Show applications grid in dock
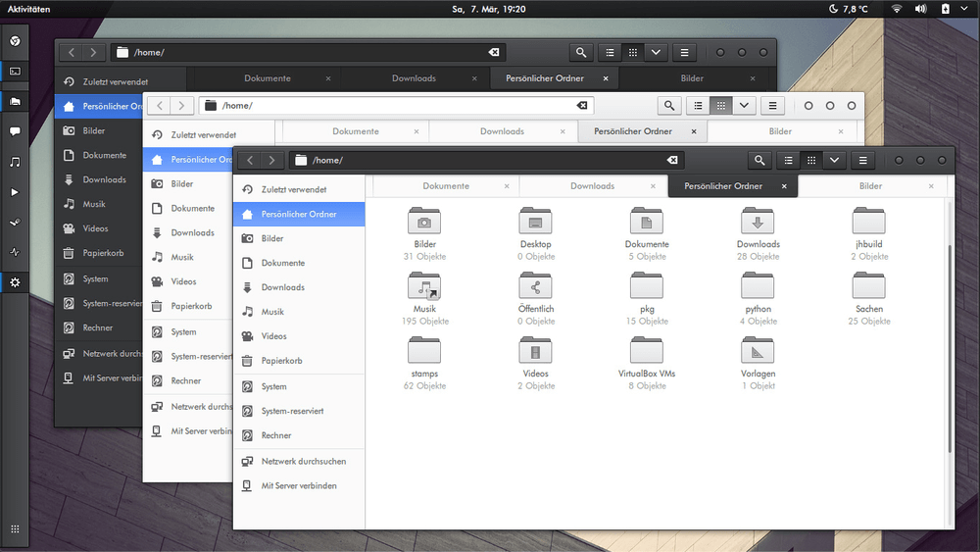This screenshot has width=980, height=552. (15, 528)
